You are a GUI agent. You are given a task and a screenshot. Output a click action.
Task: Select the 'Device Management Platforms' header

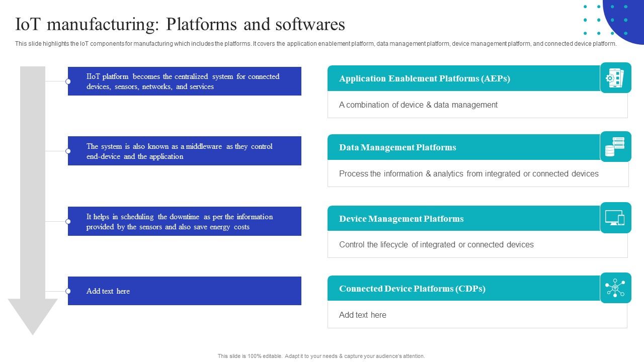[464, 219]
